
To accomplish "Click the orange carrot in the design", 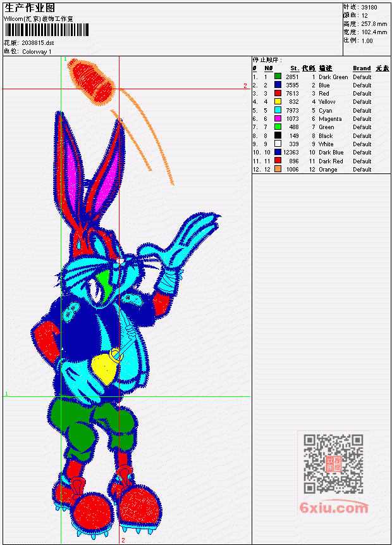I will click(x=92, y=81).
